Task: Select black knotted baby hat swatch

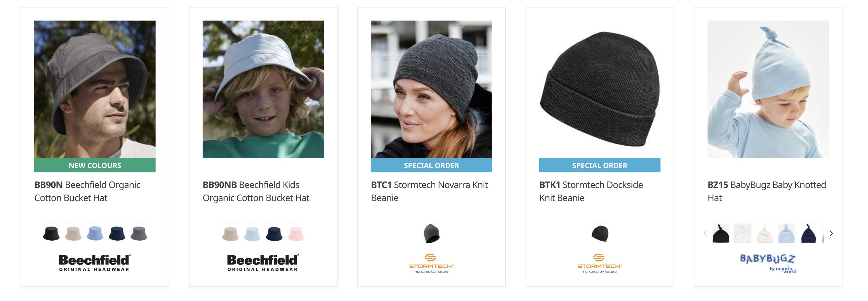Action: pyautogui.click(x=721, y=233)
